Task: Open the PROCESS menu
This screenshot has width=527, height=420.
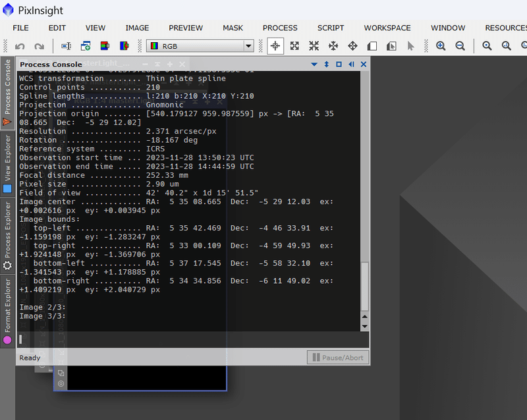Action: (x=280, y=28)
